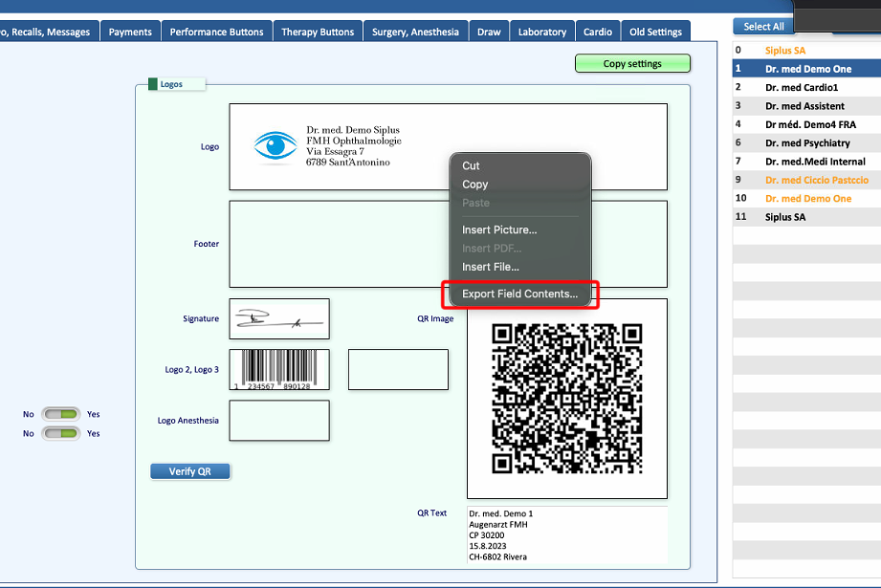Image resolution: width=881 pixels, height=588 pixels.
Task: Click the eye logo image
Action: [275, 146]
